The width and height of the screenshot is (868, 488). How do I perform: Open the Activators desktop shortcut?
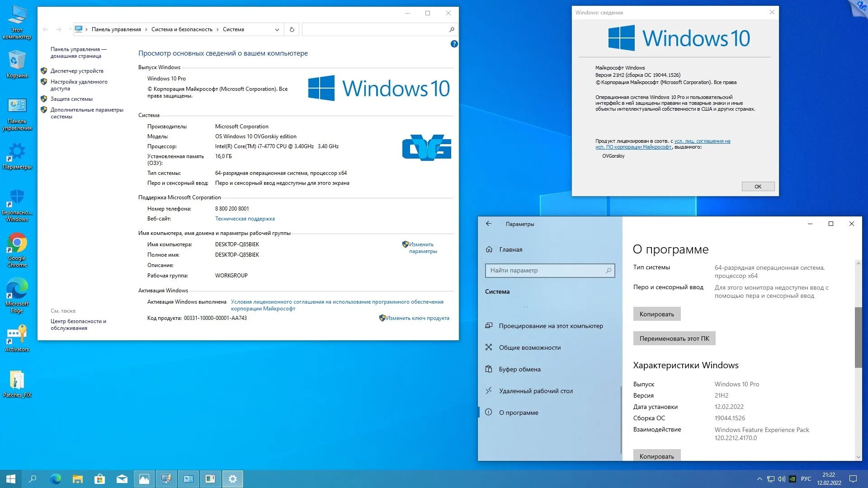[x=17, y=338]
